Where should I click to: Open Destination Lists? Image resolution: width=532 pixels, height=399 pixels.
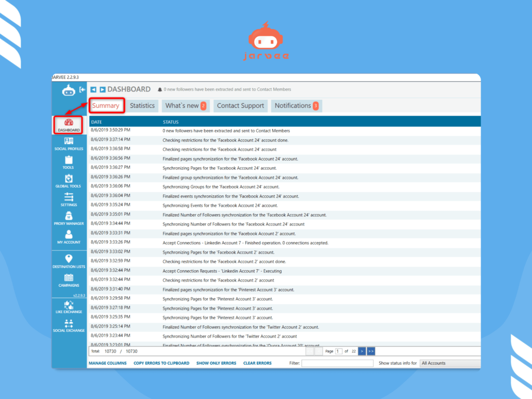(68, 261)
